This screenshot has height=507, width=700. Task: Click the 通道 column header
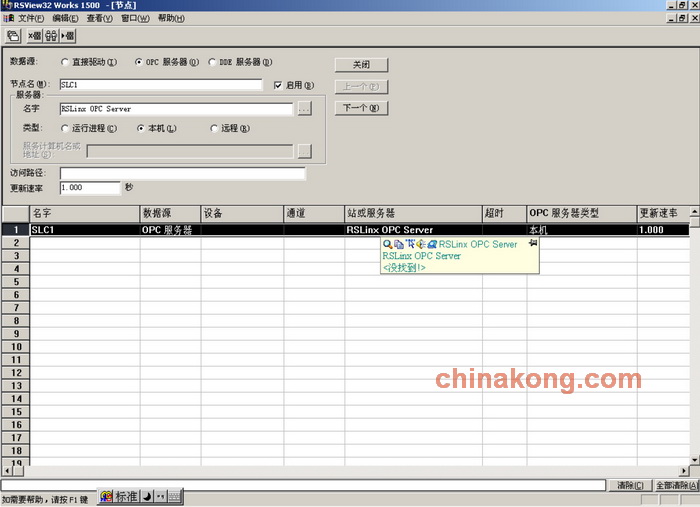coord(314,213)
